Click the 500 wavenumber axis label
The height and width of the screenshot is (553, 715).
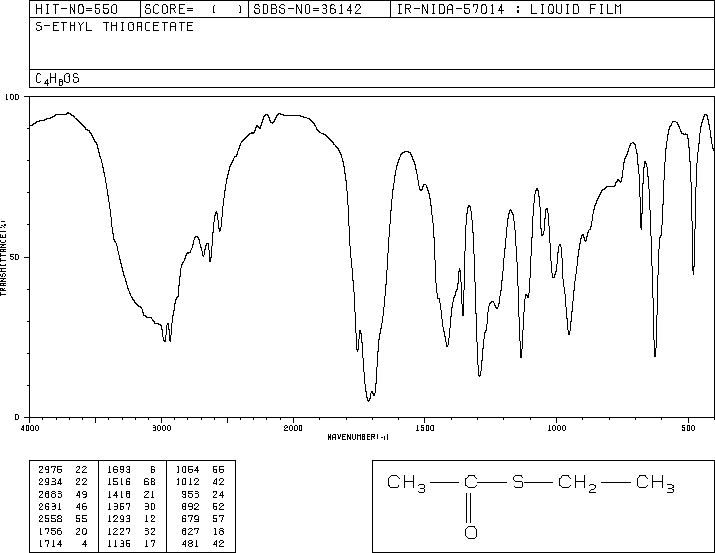[x=688, y=428]
